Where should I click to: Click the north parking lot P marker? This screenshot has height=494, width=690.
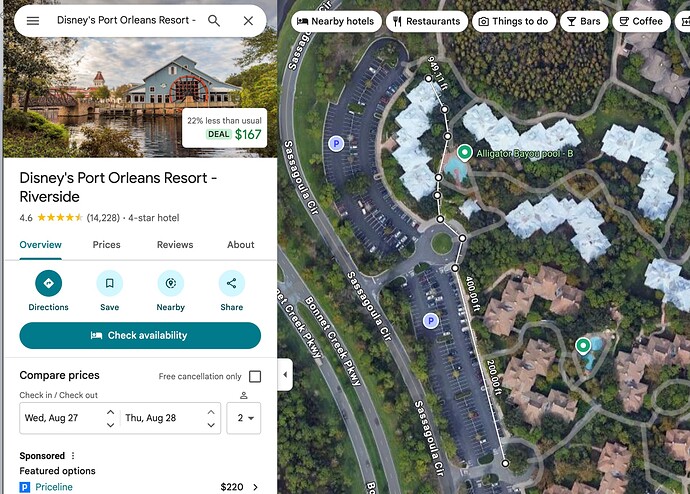(x=336, y=143)
